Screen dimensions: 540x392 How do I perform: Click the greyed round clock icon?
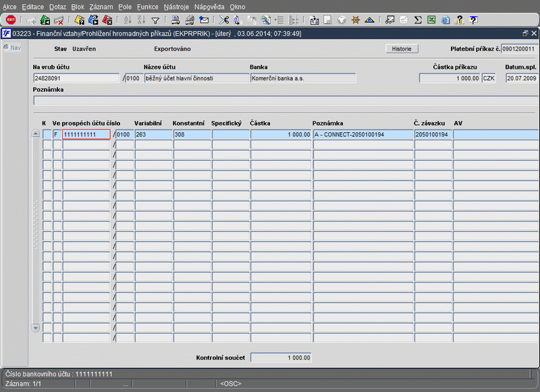pyautogui.click(x=404, y=20)
